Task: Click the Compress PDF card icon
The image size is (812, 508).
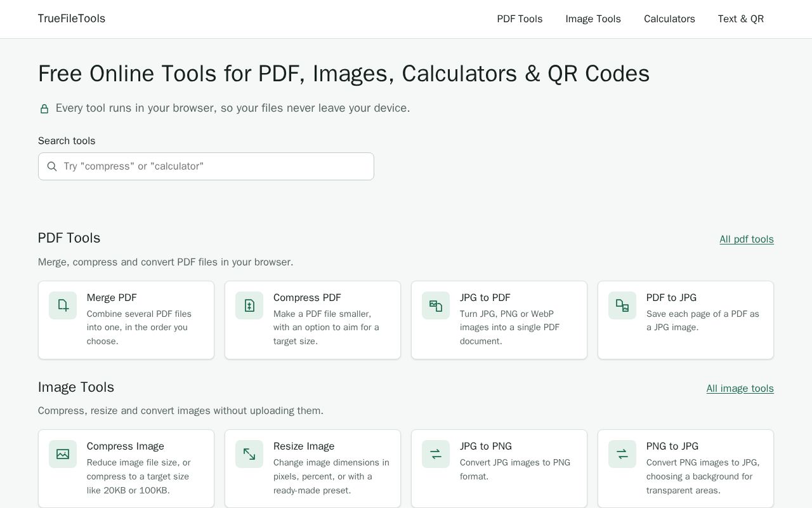Action: (249, 305)
